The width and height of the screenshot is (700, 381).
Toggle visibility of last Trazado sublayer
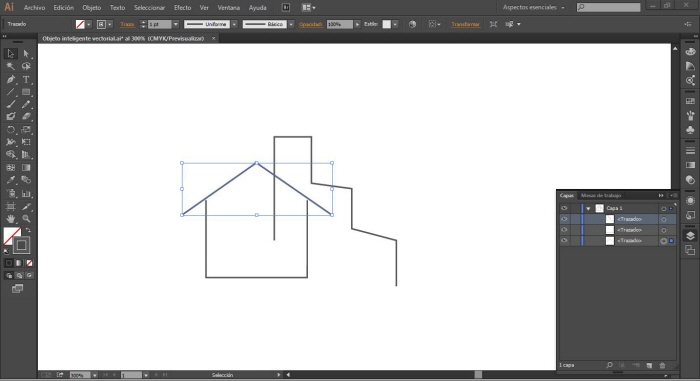pyautogui.click(x=564, y=240)
